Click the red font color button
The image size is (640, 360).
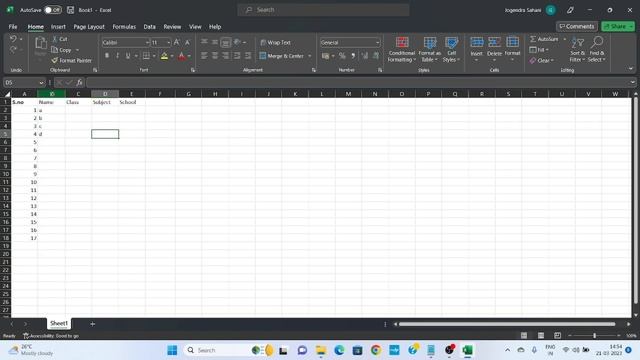182,56
